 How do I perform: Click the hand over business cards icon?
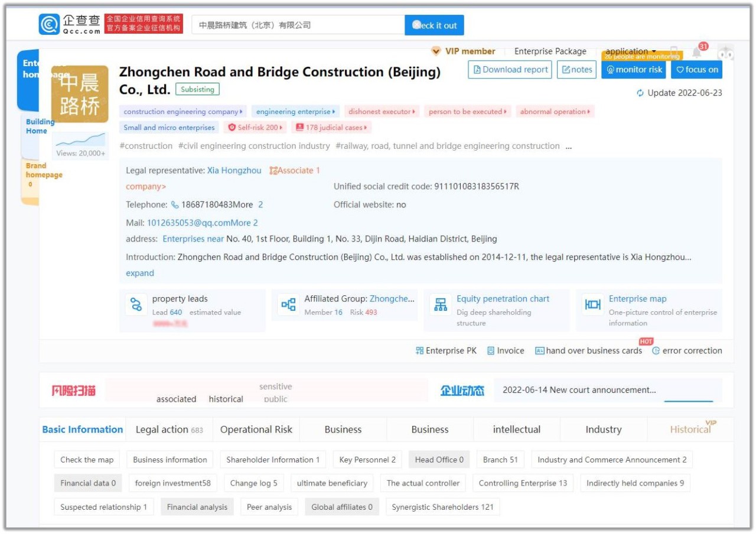pyautogui.click(x=539, y=351)
